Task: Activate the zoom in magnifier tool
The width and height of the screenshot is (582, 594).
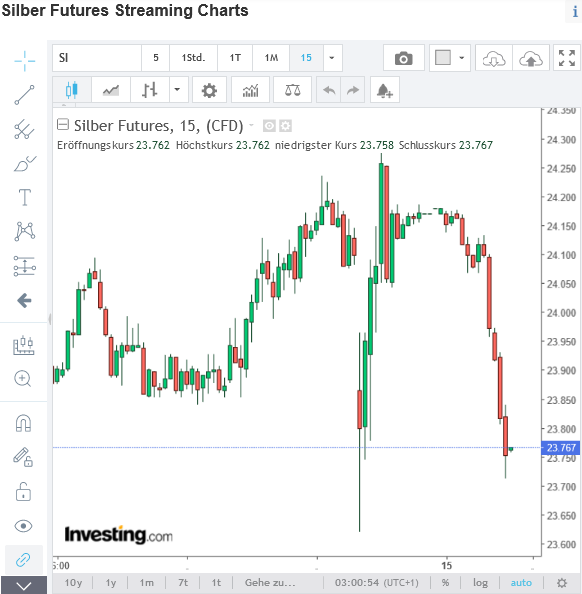Action: [23, 378]
